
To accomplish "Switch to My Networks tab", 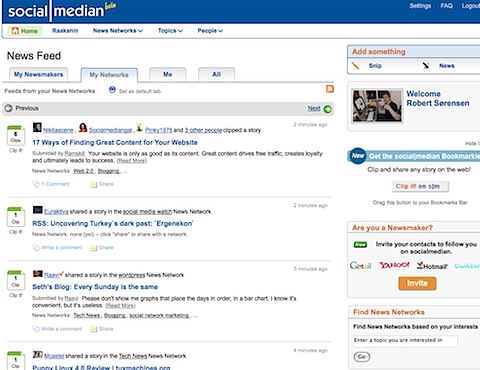I will [x=109, y=75].
